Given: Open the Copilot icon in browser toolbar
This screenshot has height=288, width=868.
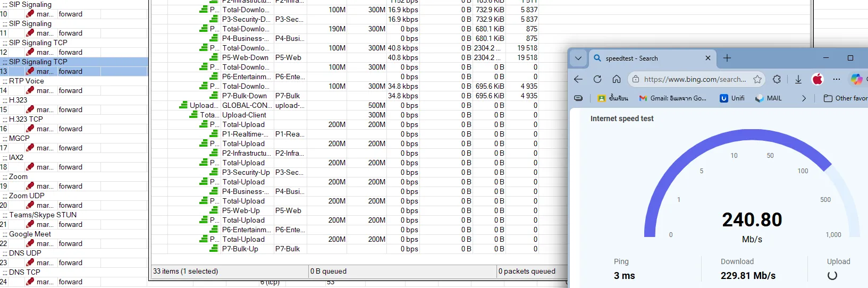Looking at the screenshot, I should (856, 79).
